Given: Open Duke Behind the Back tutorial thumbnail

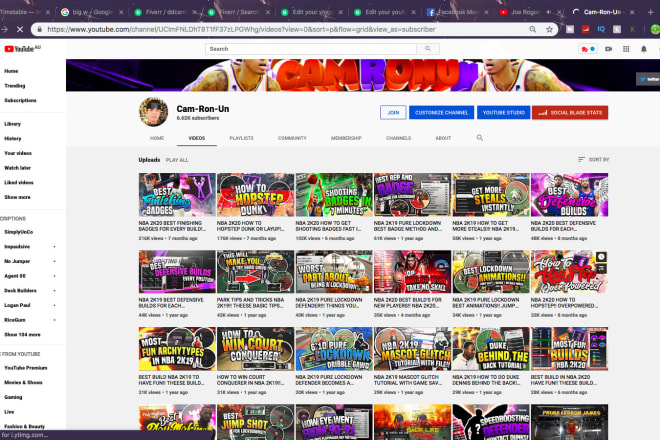Looking at the screenshot, I should coord(491,349).
